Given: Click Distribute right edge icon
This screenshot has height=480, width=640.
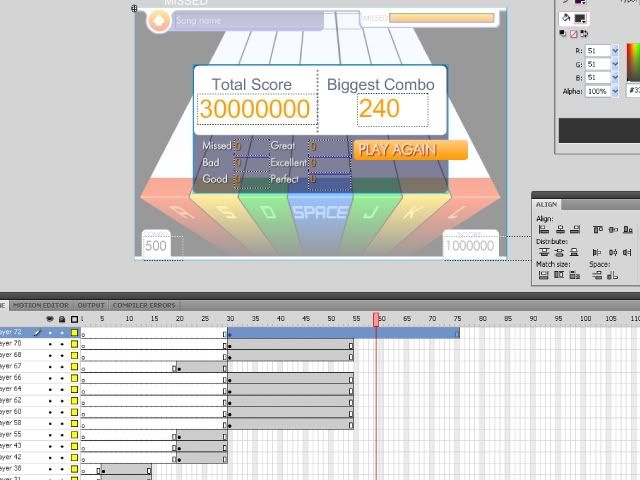Looking at the screenshot, I should (x=627, y=253).
